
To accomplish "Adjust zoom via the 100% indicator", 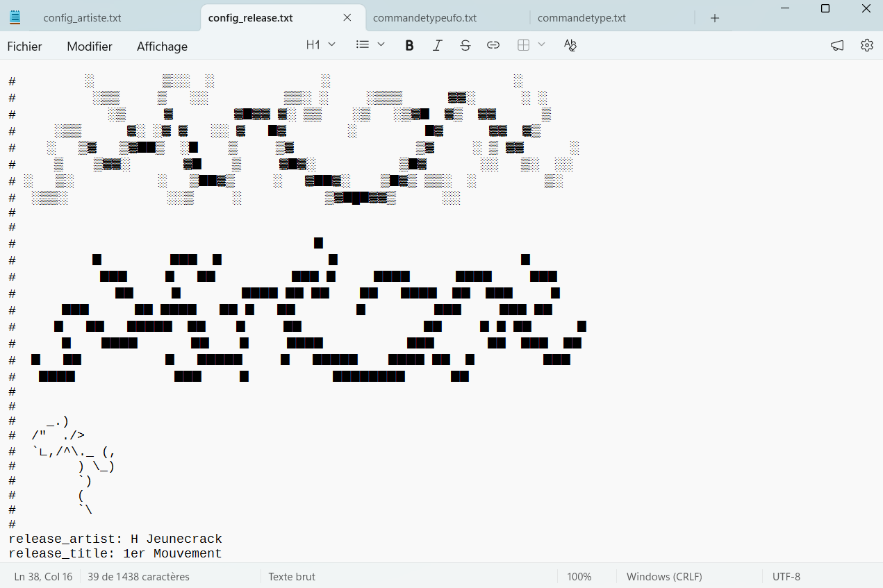I will tap(579, 576).
